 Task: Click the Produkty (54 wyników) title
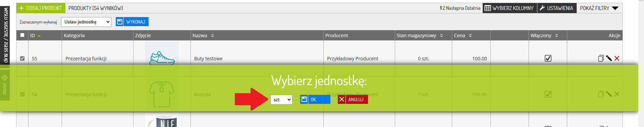click(x=96, y=8)
